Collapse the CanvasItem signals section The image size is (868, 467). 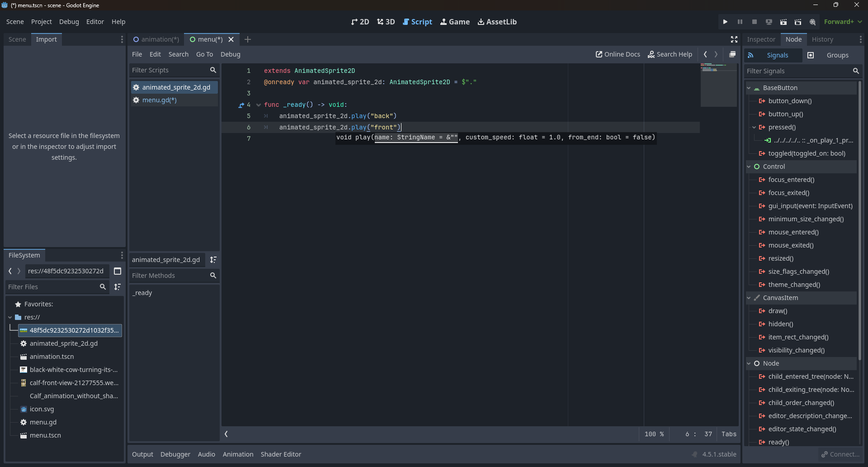tap(749, 298)
